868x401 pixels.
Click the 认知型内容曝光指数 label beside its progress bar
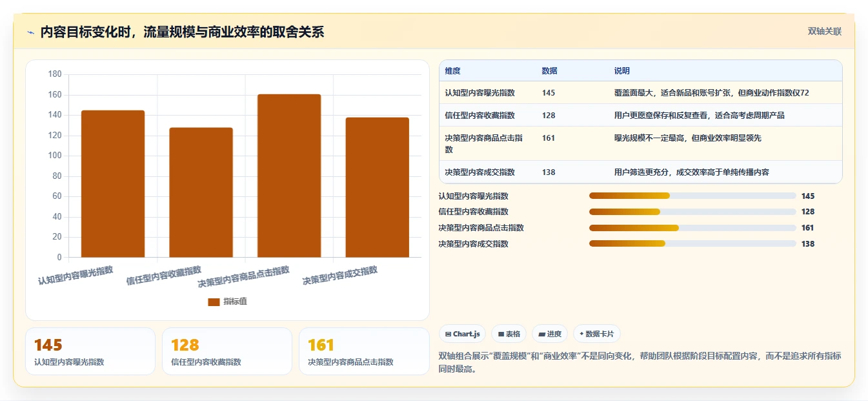click(474, 196)
